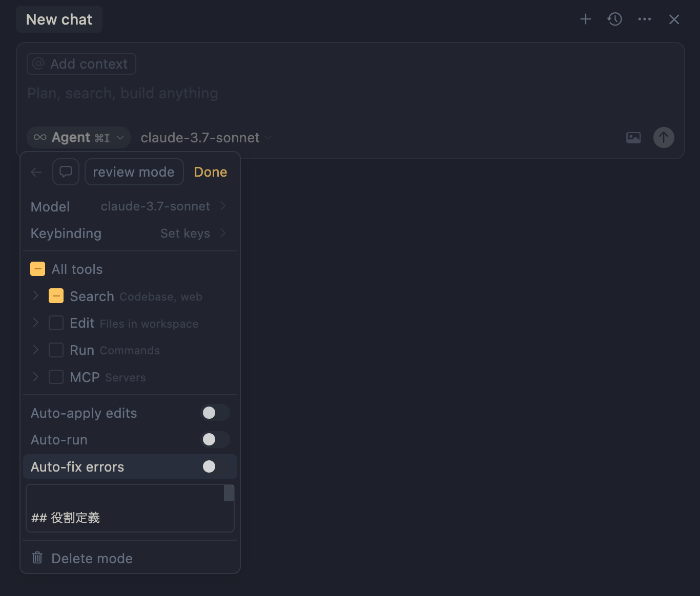Expand the Search tools group
Image resolution: width=700 pixels, height=596 pixels.
(35, 295)
